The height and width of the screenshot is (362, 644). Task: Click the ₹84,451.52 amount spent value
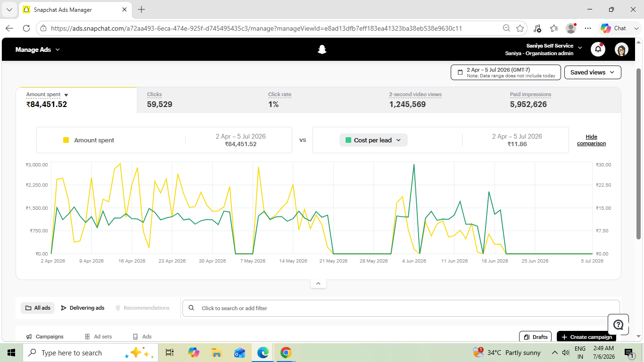pos(47,105)
